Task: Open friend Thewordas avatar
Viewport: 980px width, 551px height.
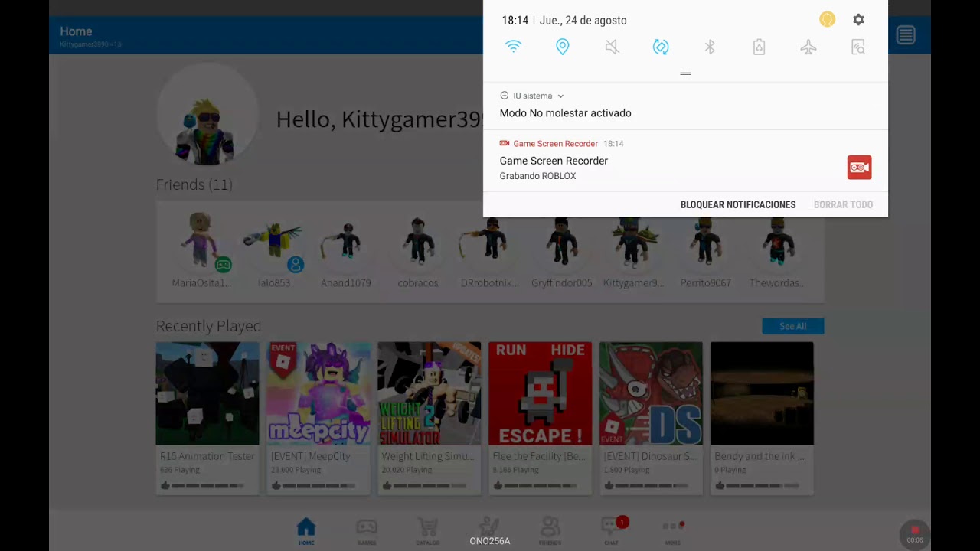Action: point(777,241)
